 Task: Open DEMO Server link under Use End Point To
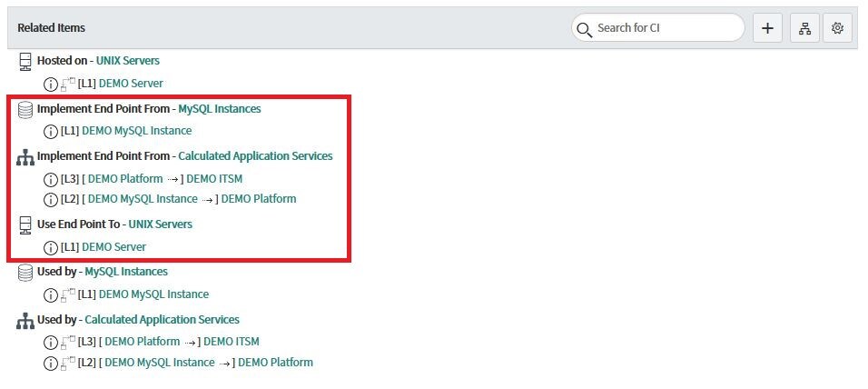(x=114, y=246)
